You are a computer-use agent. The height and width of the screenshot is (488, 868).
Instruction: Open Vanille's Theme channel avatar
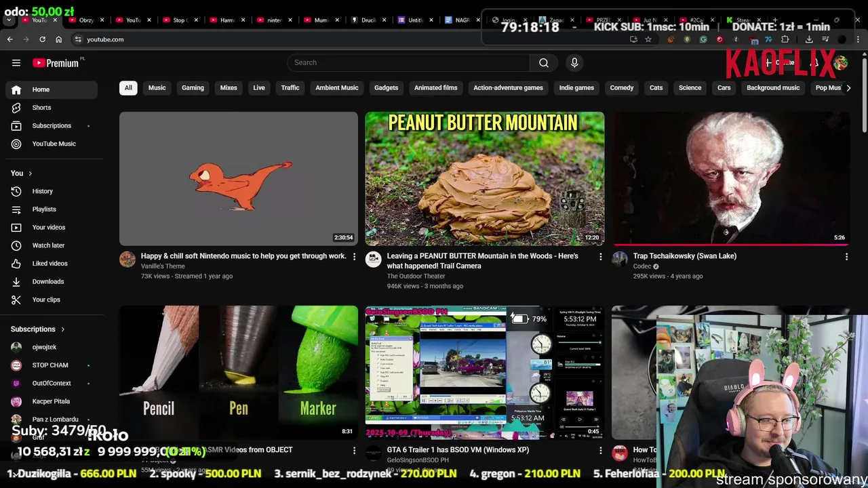[127, 259]
